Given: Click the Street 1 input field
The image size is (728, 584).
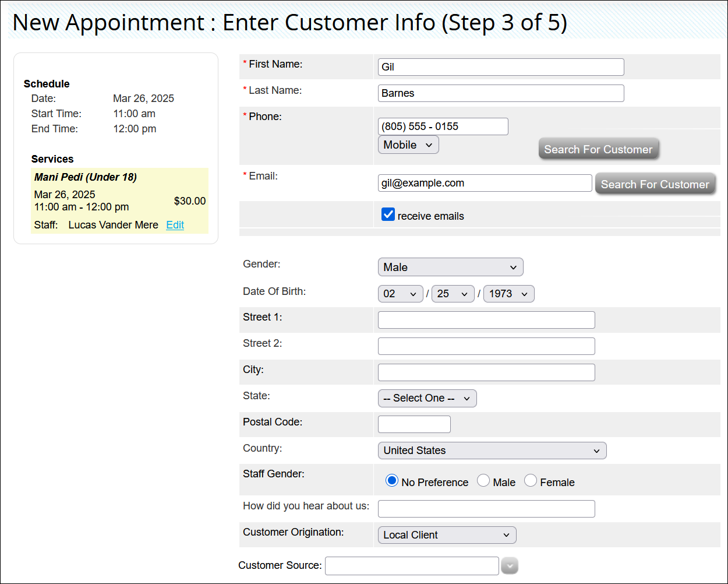Looking at the screenshot, I should (x=486, y=320).
